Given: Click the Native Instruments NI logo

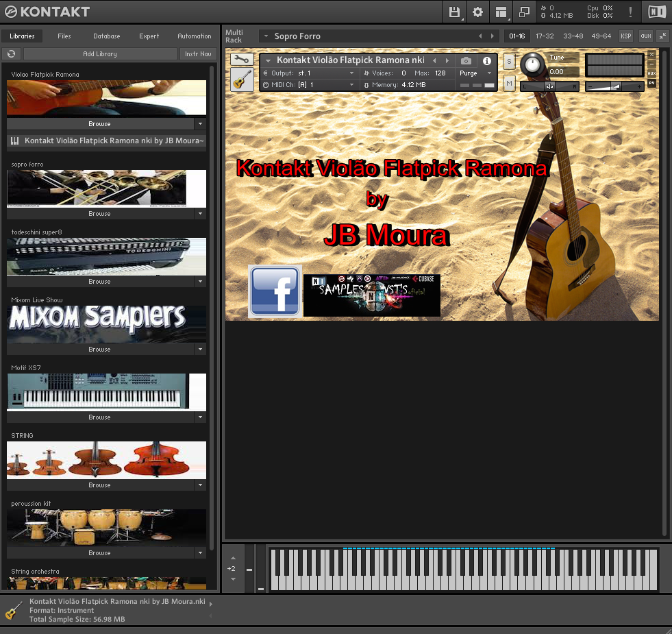Looking at the screenshot, I should [656, 12].
